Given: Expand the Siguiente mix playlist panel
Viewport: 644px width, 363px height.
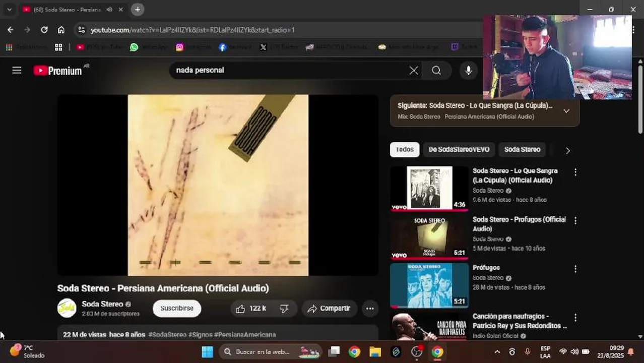Looking at the screenshot, I should 566,111.
